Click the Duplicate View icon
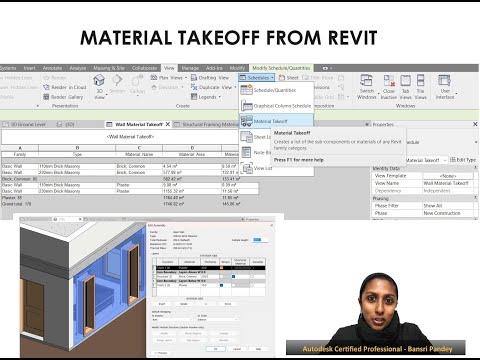480x360 pixels. [x=194, y=87]
